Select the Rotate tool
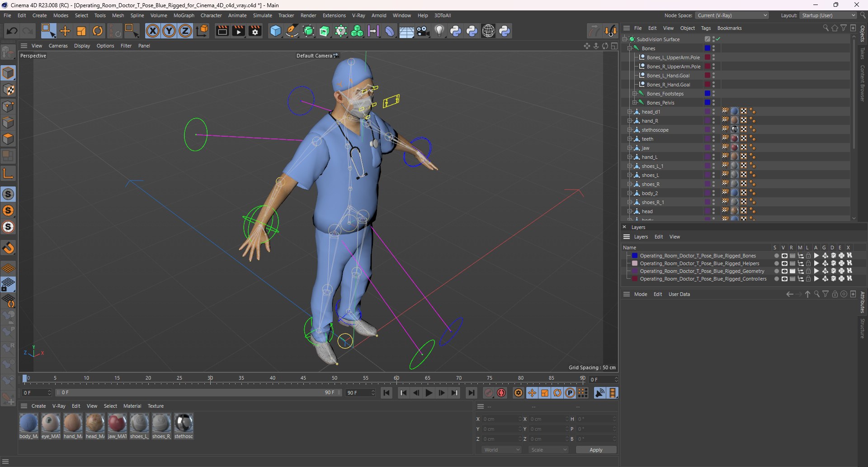The width and height of the screenshot is (868, 467). click(98, 31)
